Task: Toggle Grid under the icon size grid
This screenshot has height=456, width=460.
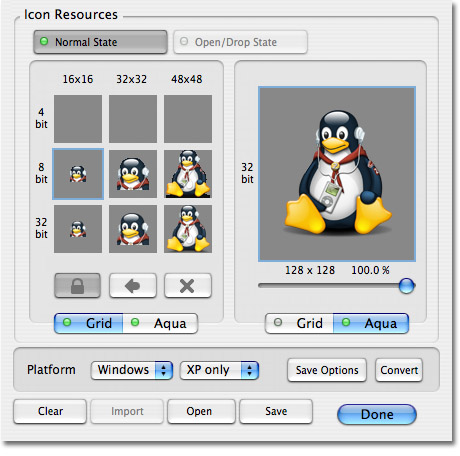Action: [89, 323]
